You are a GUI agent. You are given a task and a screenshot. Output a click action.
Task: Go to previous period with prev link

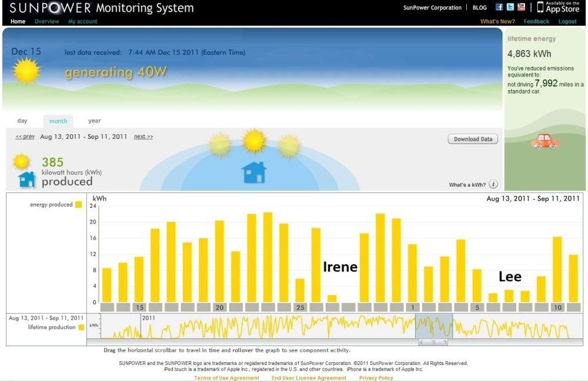pos(25,137)
